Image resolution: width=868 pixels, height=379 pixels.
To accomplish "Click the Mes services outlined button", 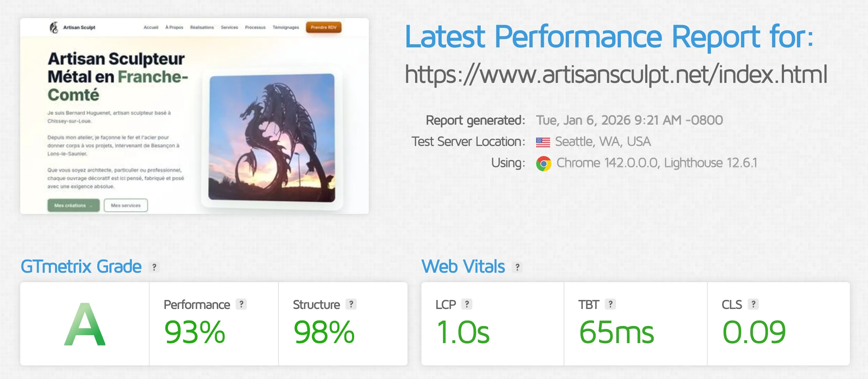I will pos(126,206).
